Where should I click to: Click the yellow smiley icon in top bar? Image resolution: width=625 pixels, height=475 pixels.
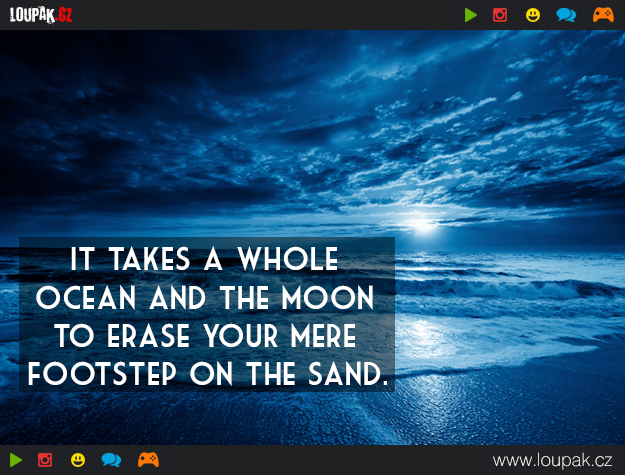coord(533,15)
